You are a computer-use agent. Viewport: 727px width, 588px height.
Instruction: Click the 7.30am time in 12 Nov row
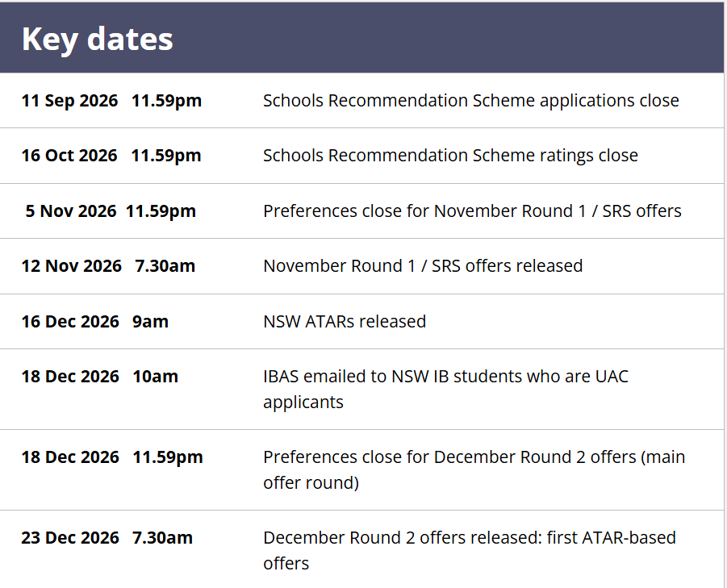click(x=165, y=266)
